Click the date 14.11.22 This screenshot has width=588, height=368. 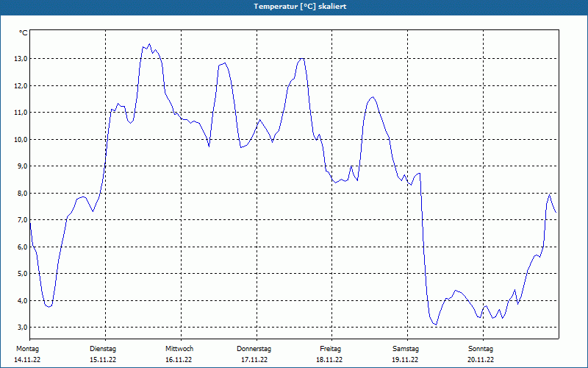(27, 360)
